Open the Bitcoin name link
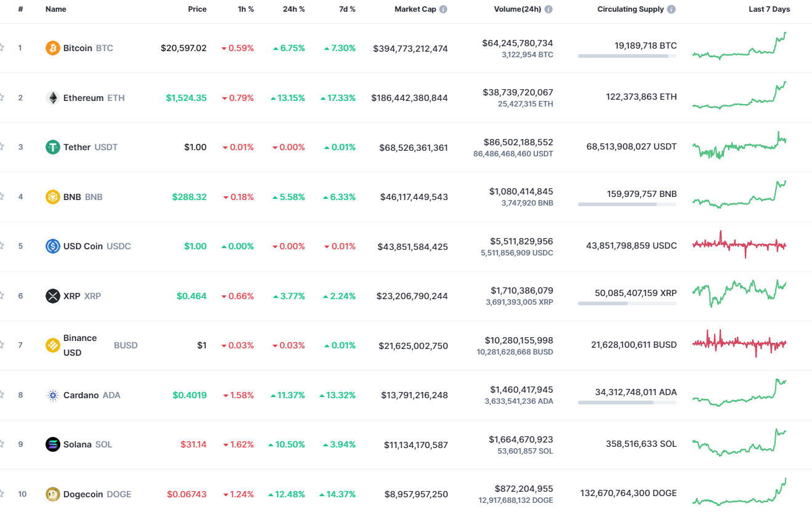The width and height of the screenshot is (812, 517). pyautogui.click(x=78, y=47)
